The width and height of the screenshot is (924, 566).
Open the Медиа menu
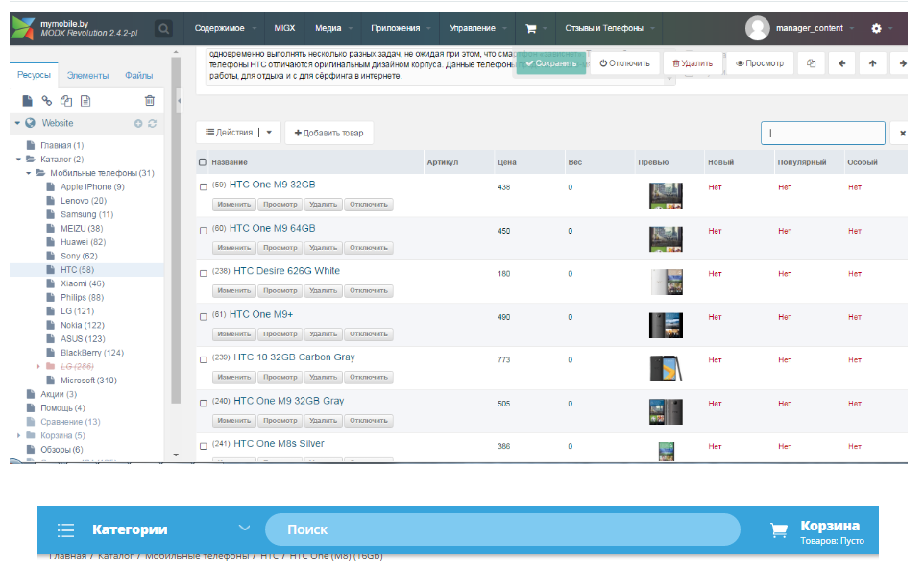coord(328,28)
